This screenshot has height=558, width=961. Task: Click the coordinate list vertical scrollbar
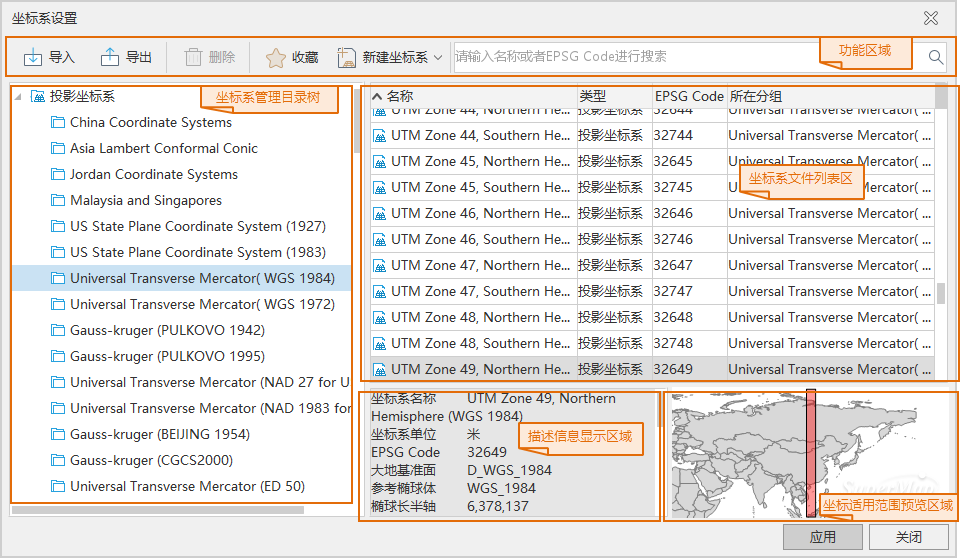tap(941, 293)
